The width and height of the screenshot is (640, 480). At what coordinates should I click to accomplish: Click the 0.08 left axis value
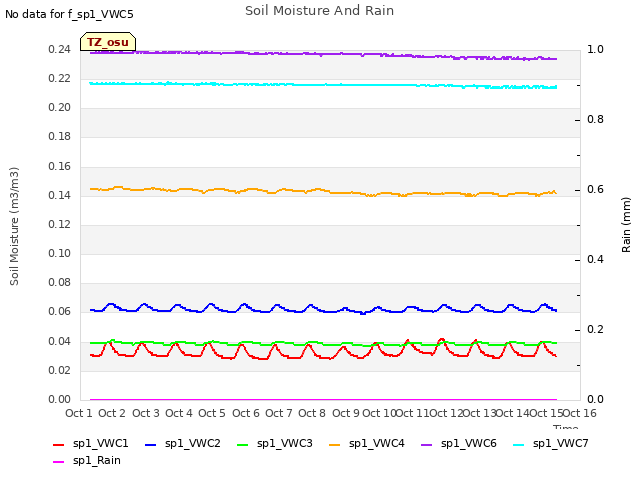point(60,282)
